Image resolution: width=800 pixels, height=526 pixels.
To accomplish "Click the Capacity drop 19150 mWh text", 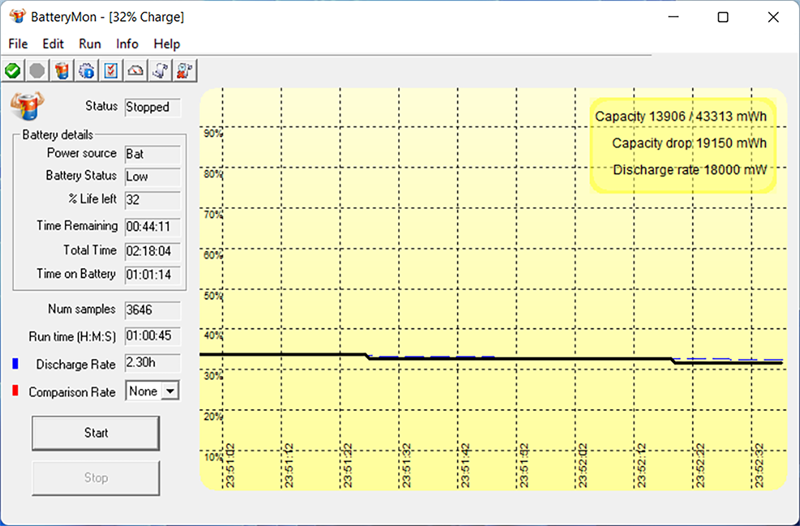I will pos(689,143).
